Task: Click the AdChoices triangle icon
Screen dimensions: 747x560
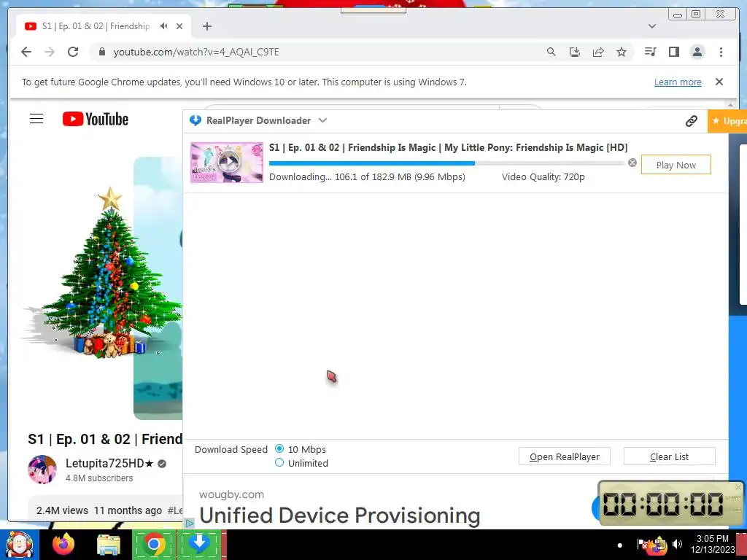Action: tap(189, 523)
